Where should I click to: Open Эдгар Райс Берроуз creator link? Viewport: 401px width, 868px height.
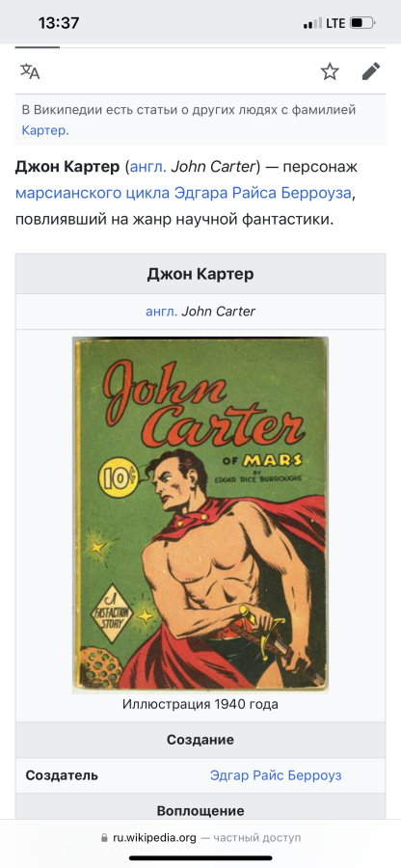tap(276, 775)
